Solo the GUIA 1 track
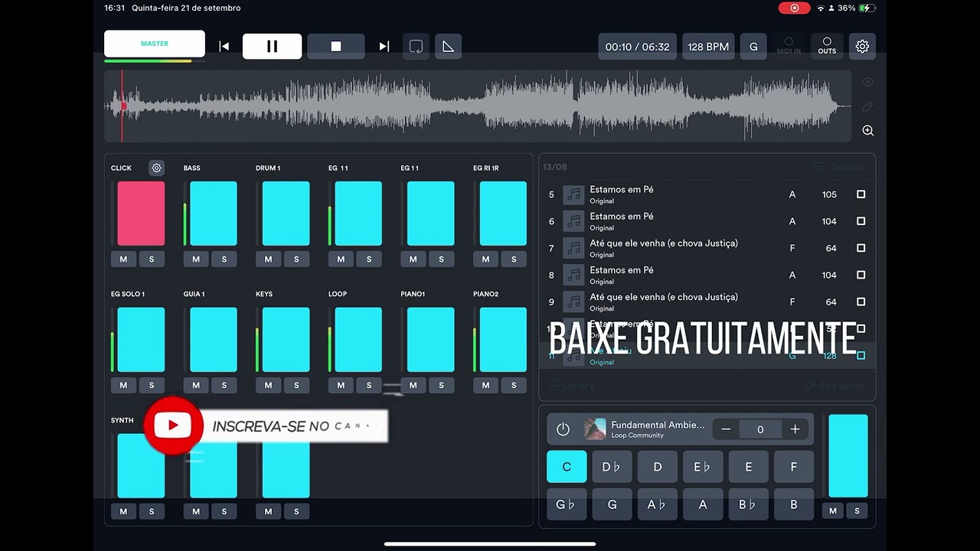This screenshot has width=980, height=551. pyautogui.click(x=224, y=386)
